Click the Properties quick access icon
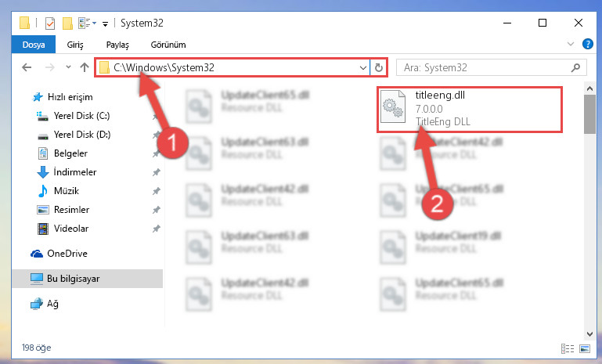Image resolution: width=602 pixels, height=364 pixels. point(50,23)
